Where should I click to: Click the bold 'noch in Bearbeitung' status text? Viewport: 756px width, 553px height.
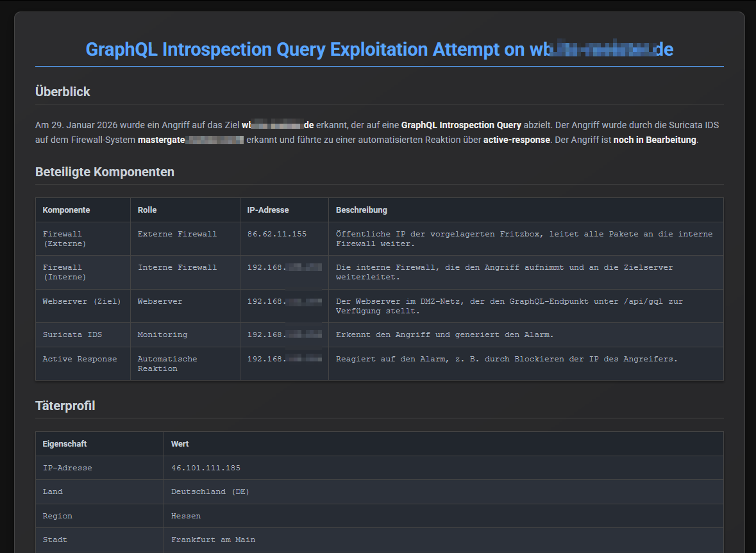(654, 140)
